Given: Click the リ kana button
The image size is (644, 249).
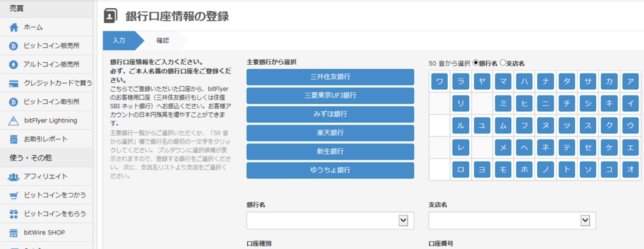Looking at the screenshot, I should tap(461, 104).
